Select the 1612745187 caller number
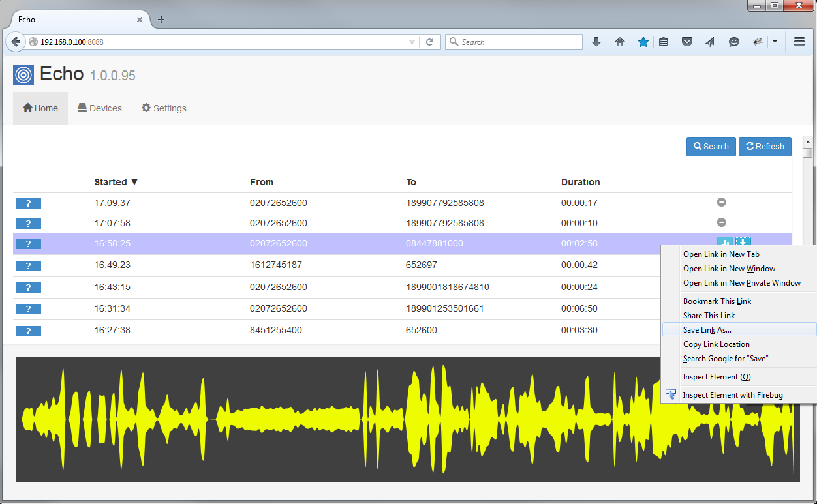Screen dimensions: 817x504 (276, 265)
